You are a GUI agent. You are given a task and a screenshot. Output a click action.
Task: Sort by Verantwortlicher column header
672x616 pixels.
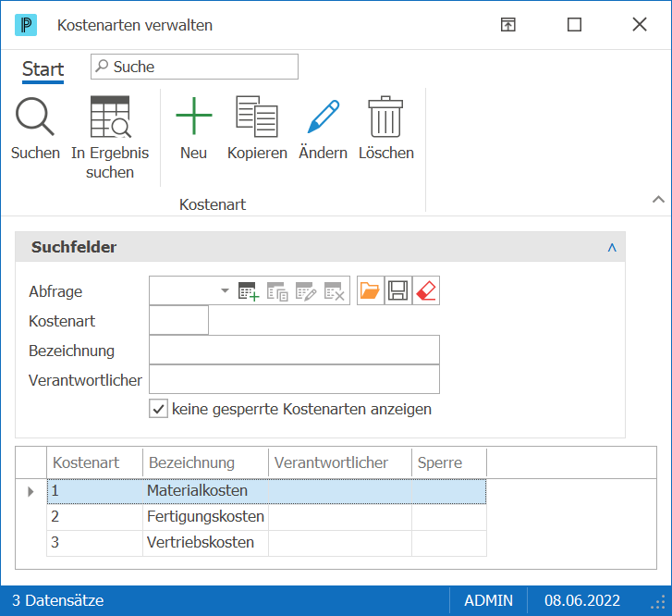coord(340,462)
